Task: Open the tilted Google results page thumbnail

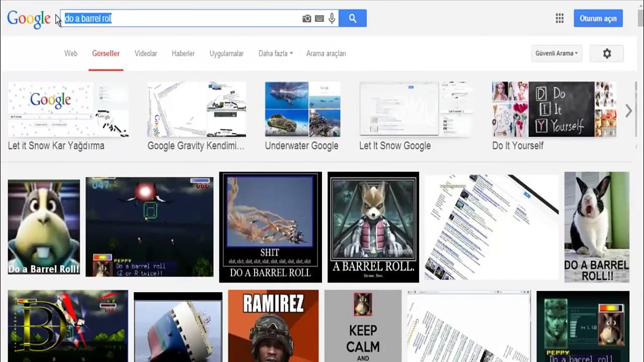Action: click(x=492, y=227)
